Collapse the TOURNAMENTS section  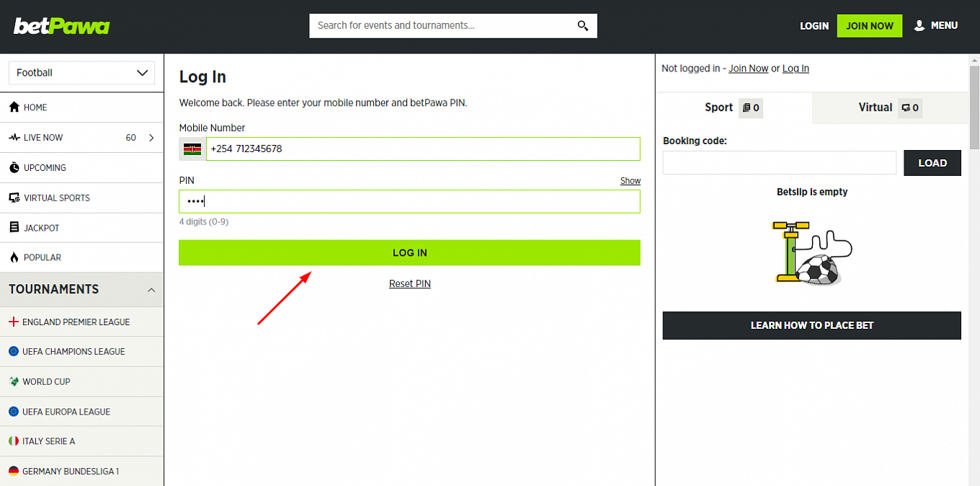[x=151, y=289]
